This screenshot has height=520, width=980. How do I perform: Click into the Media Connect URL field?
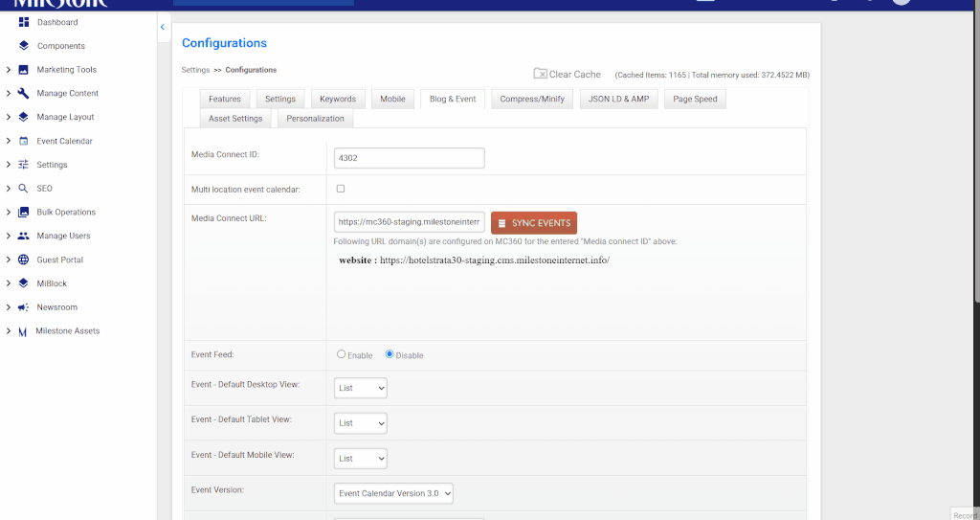[x=410, y=222]
